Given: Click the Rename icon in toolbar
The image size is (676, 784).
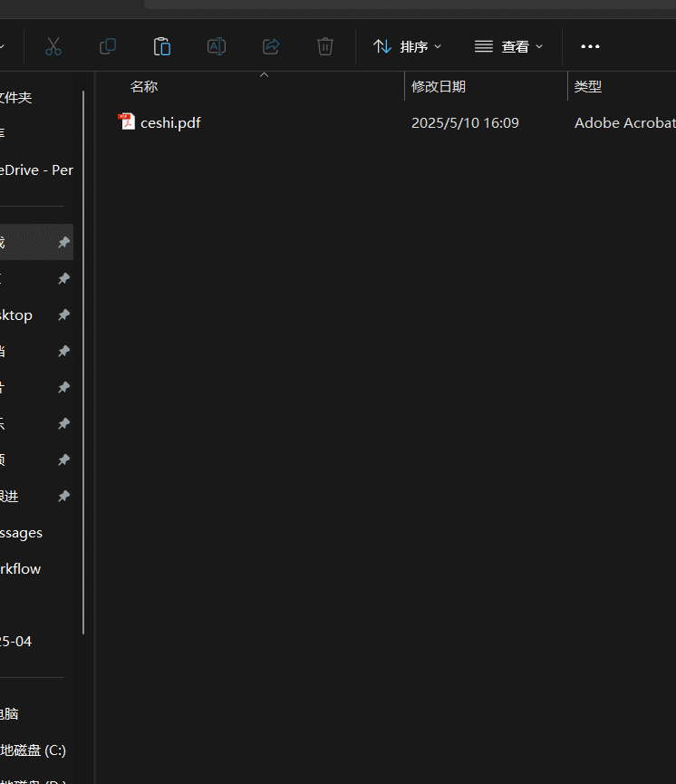Looking at the screenshot, I should click(217, 46).
